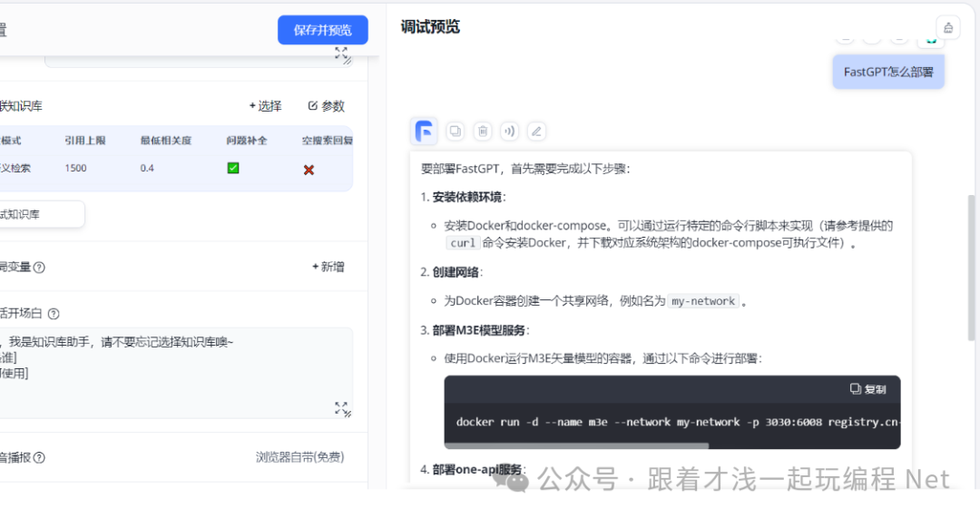Click the +选择 knowledge base button
Screen dimensions: 980x518
click(x=266, y=106)
